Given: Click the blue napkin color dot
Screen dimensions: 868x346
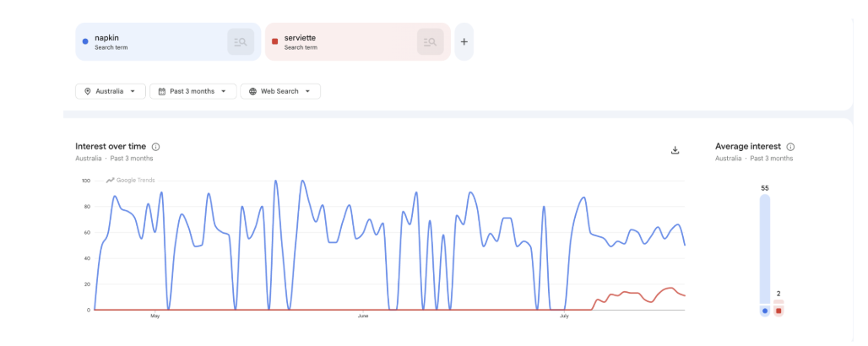Looking at the screenshot, I should 85,41.
